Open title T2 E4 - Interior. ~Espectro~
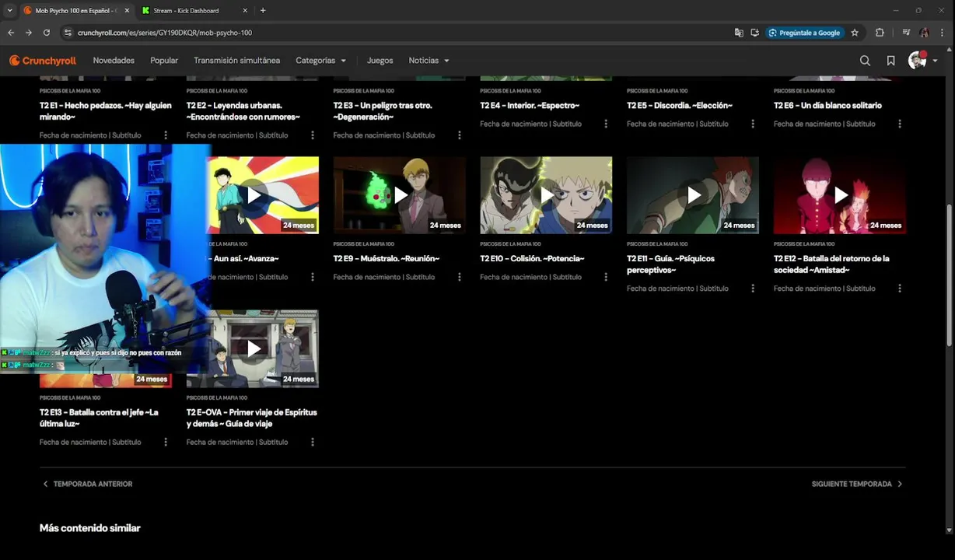The height and width of the screenshot is (560, 955). [x=530, y=106]
